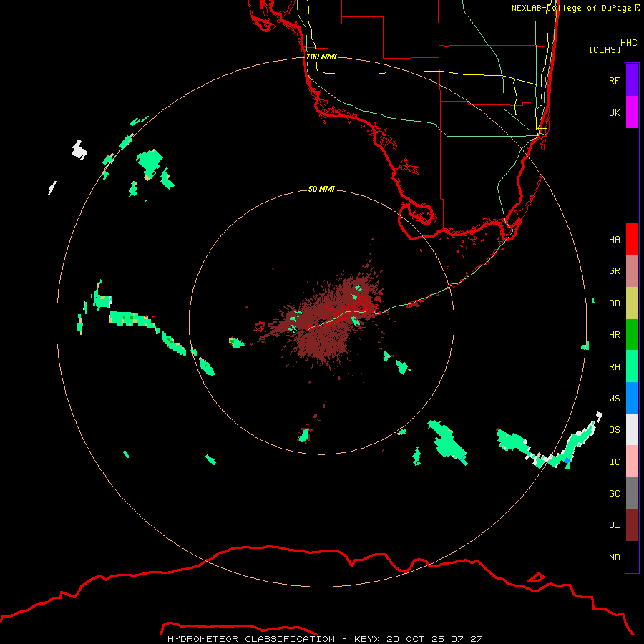The image size is (644, 644).
Task: Click the "[CLAS]" legend header
Action: tap(605, 49)
